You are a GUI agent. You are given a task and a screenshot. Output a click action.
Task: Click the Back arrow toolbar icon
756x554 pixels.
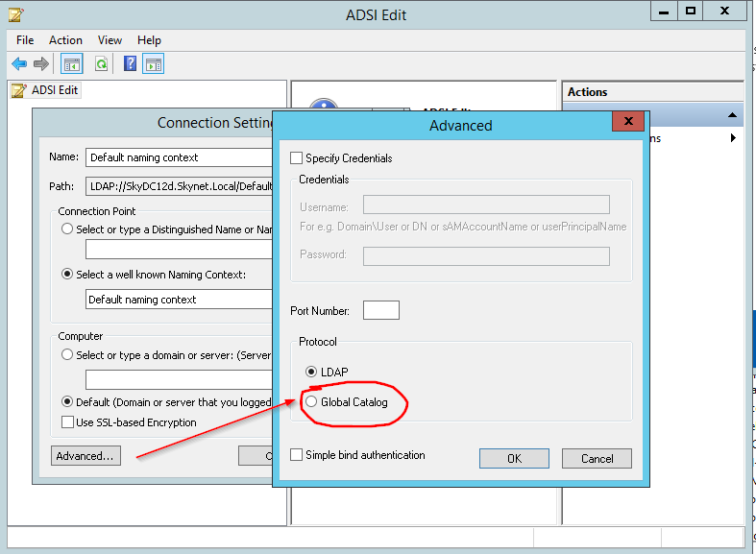click(x=19, y=63)
